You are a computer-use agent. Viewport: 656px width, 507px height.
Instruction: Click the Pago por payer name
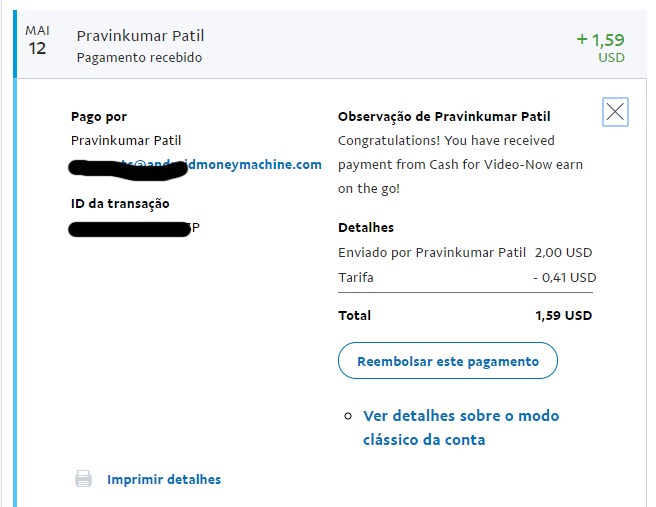pyautogui.click(x=126, y=141)
